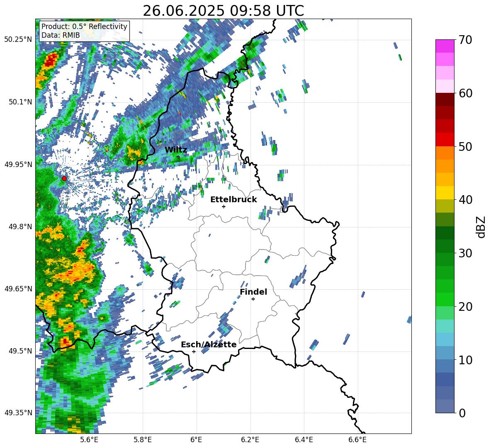
Task: Click the Findel station cross marker
Action: click(253, 299)
